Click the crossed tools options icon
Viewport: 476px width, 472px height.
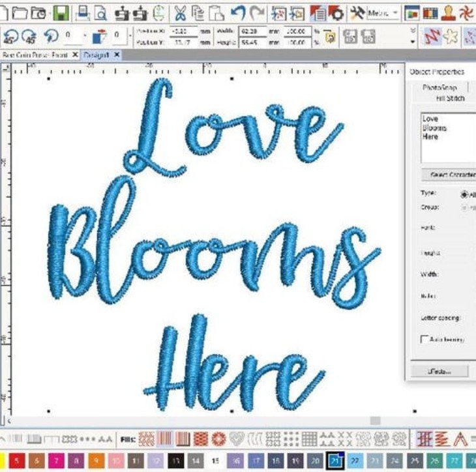click(357, 13)
